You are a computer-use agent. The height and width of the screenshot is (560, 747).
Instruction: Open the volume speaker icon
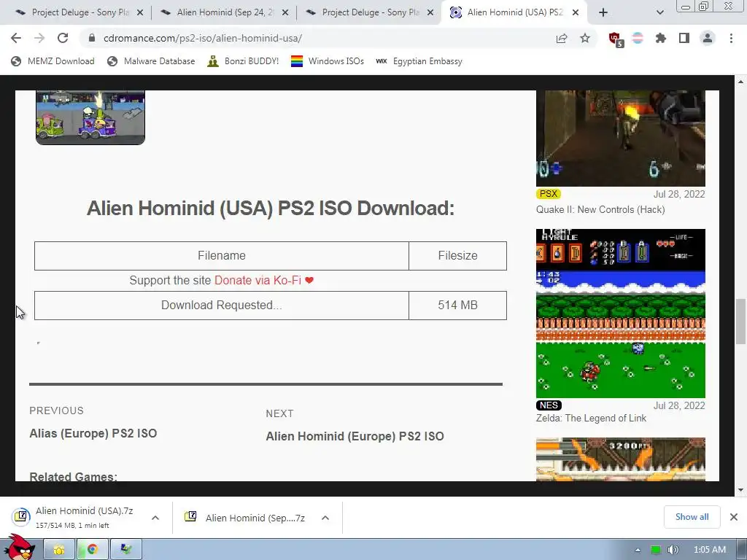[673, 550]
